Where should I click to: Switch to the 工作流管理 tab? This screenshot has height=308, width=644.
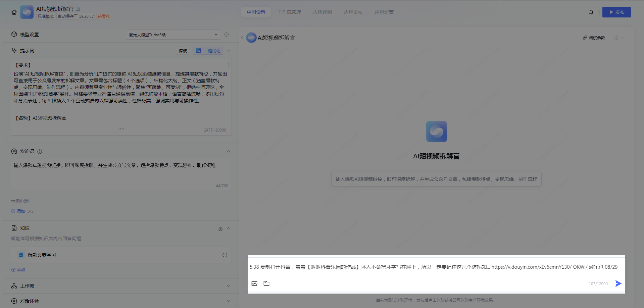pyautogui.click(x=289, y=12)
